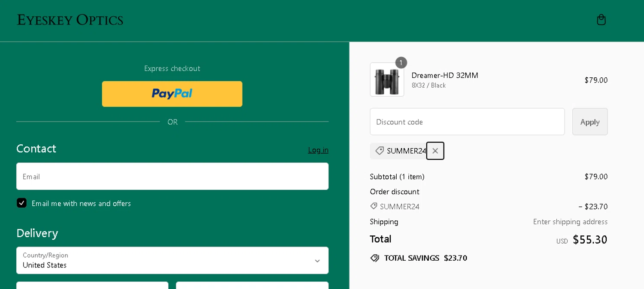The image size is (644, 289).
Task: Focus the Email input field
Action: pyautogui.click(x=172, y=176)
